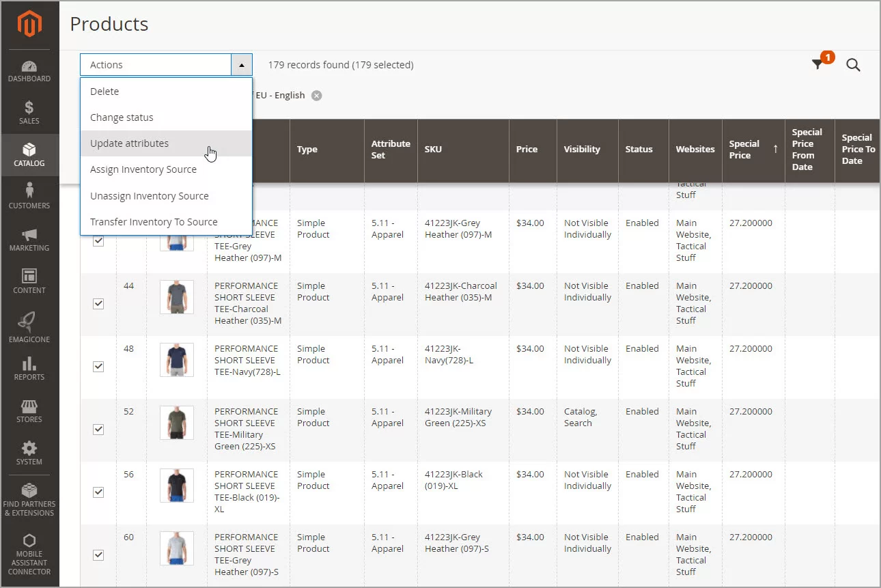The image size is (881, 588).
Task: Open the filters funnel icon
Action: point(817,64)
